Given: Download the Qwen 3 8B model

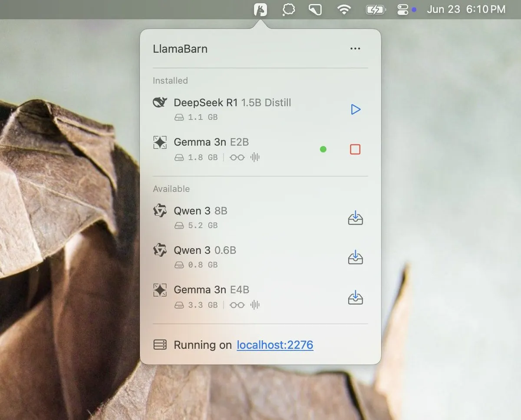Looking at the screenshot, I should (356, 218).
